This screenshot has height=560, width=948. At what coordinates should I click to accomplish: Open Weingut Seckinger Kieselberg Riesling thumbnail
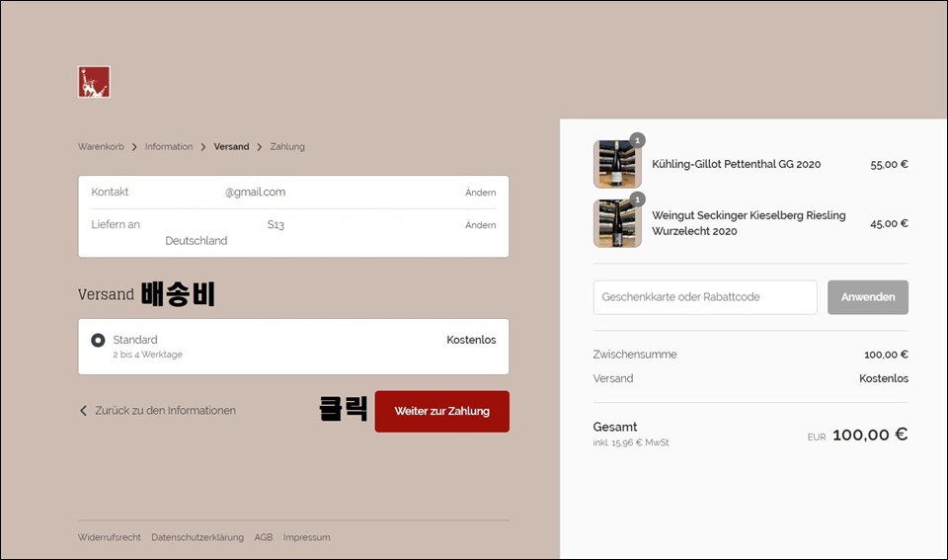[616, 224]
